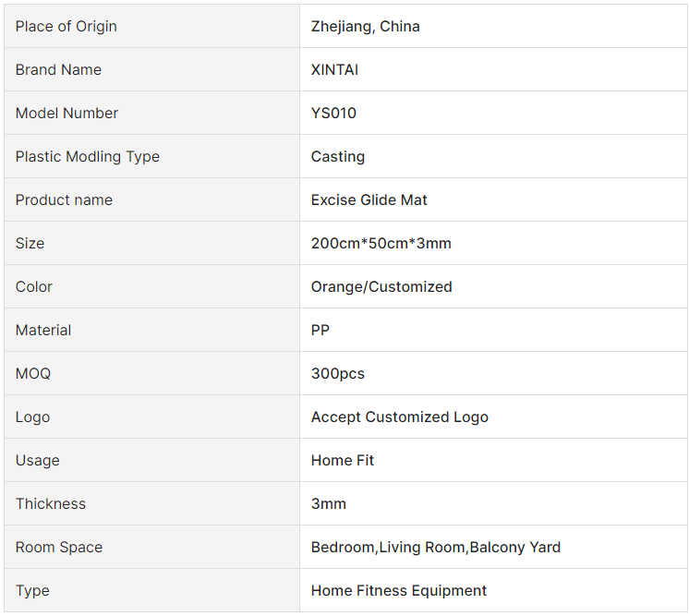
Task: Click the Excise Glide Mat product name
Action: point(369,199)
